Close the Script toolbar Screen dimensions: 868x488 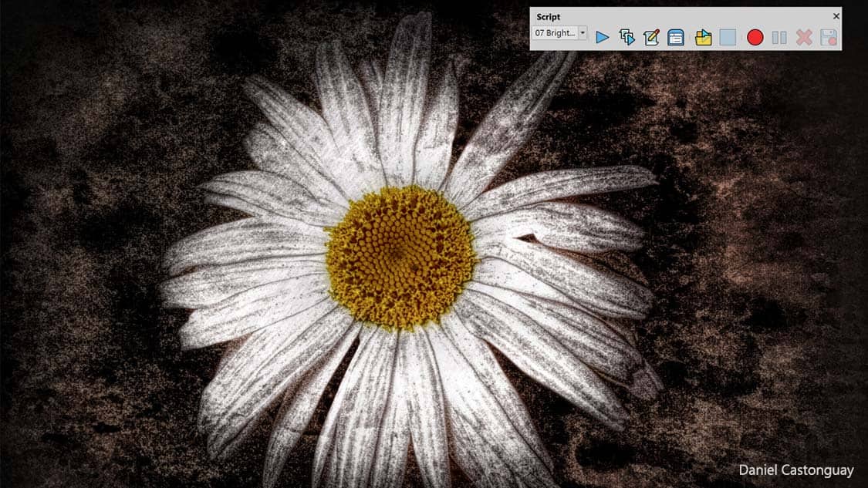(836, 16)
